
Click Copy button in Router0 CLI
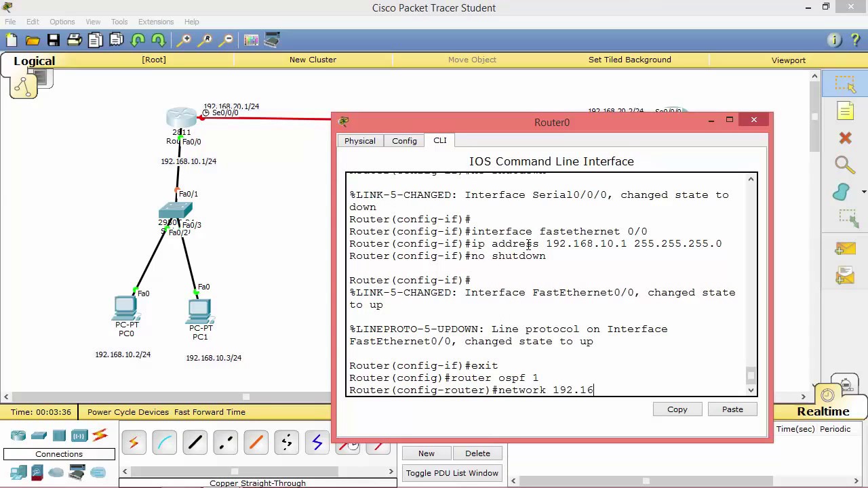click(x=677, y=409)
